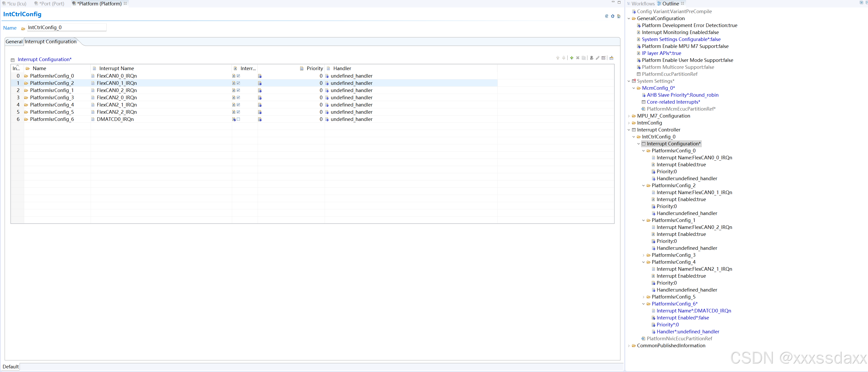This screenshot has width=868, height=372.
Task: Expand MPU_M7_Configuration node in Outline
Action: [629, 116]
